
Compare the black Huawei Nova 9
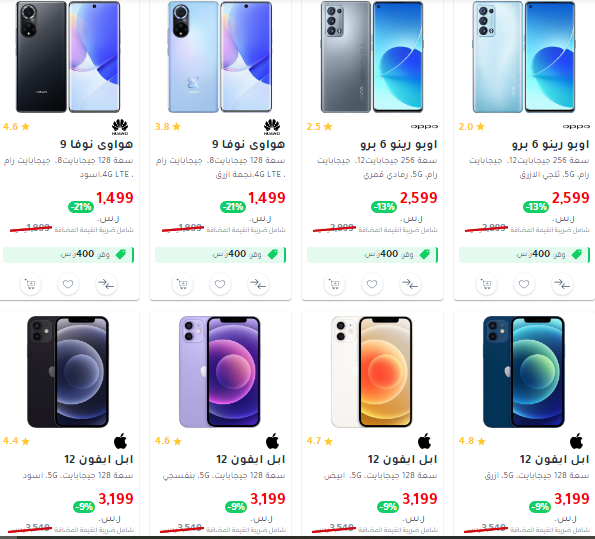(x=106, y=284)
